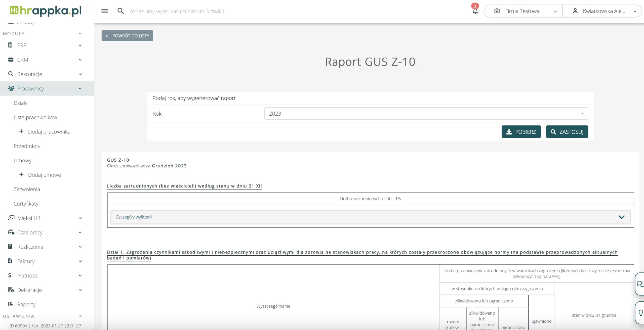This screenshot has width=644, height=330.
Task: Open the Rok year dropdown
Action: tap(426, 113)
